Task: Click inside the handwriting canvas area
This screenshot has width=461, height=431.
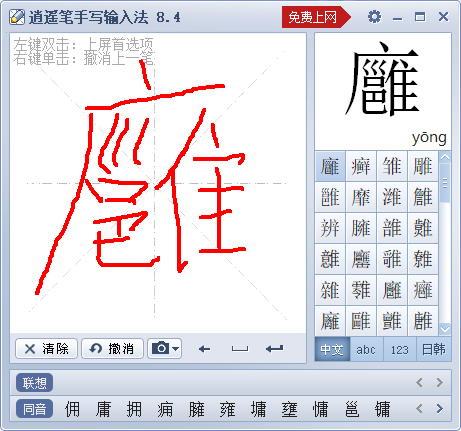Action: pos(158,183)
